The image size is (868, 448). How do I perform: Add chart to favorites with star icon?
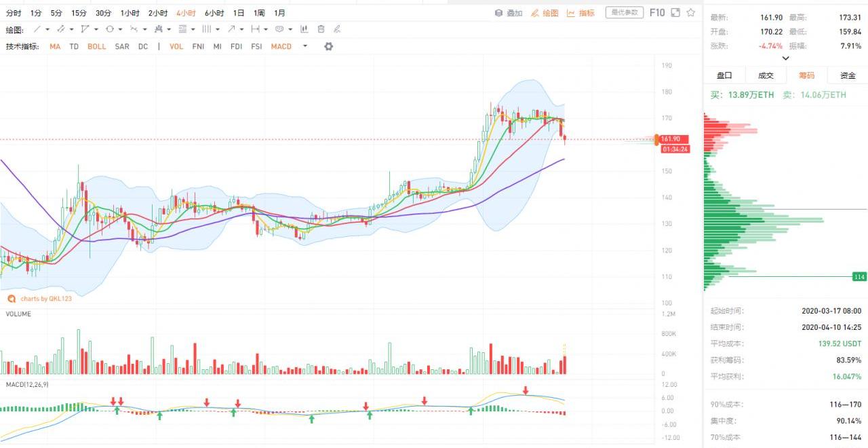coord(691,12)
